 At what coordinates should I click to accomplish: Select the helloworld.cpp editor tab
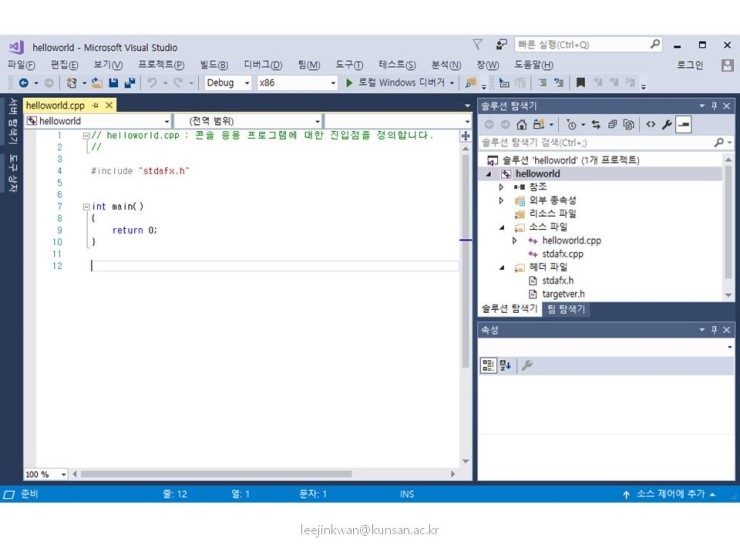pos(55,105)
